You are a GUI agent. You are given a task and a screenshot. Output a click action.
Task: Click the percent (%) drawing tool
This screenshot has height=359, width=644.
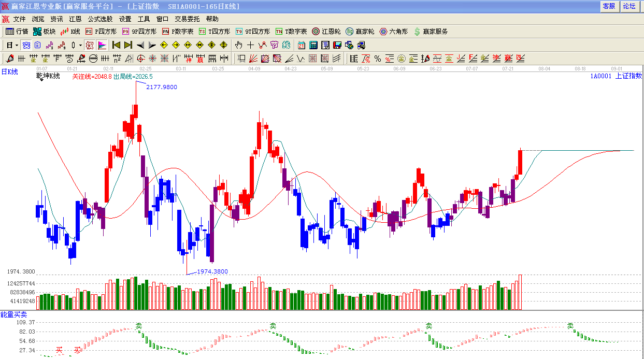coord(378,59)
